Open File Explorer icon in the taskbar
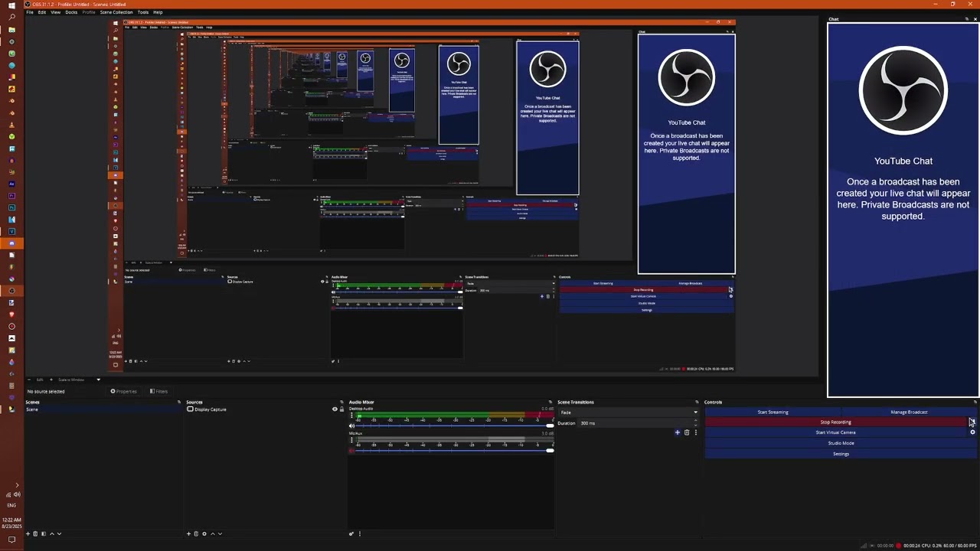 click(11, 30)
